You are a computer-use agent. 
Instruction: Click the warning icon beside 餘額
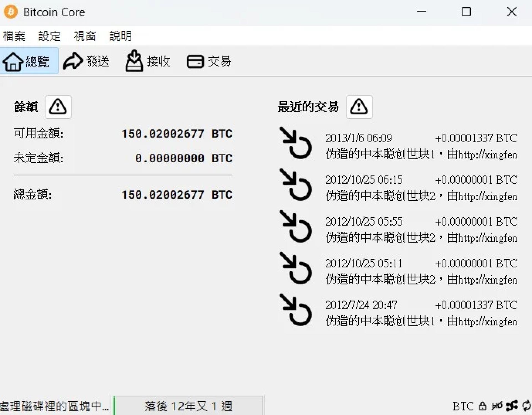[x=58, y=107]
